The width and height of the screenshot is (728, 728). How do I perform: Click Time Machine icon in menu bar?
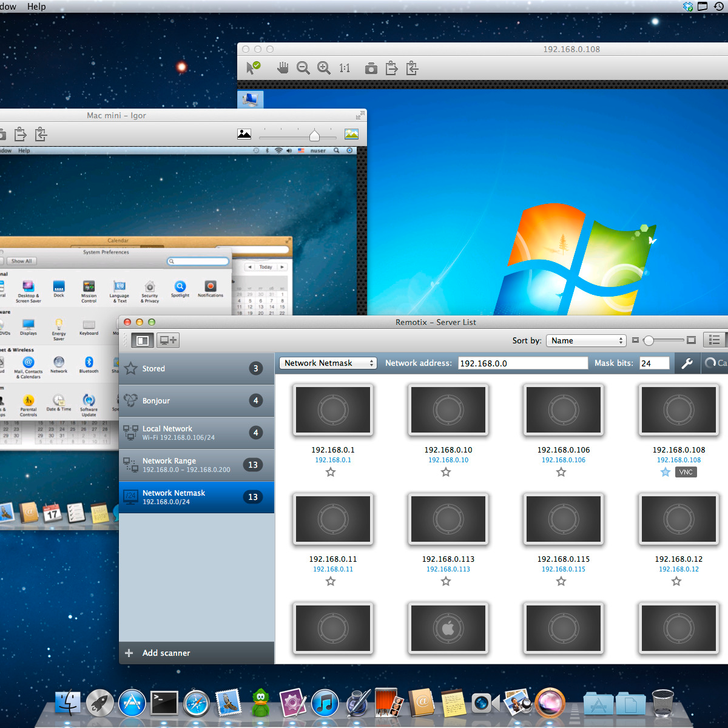(718, 6)
